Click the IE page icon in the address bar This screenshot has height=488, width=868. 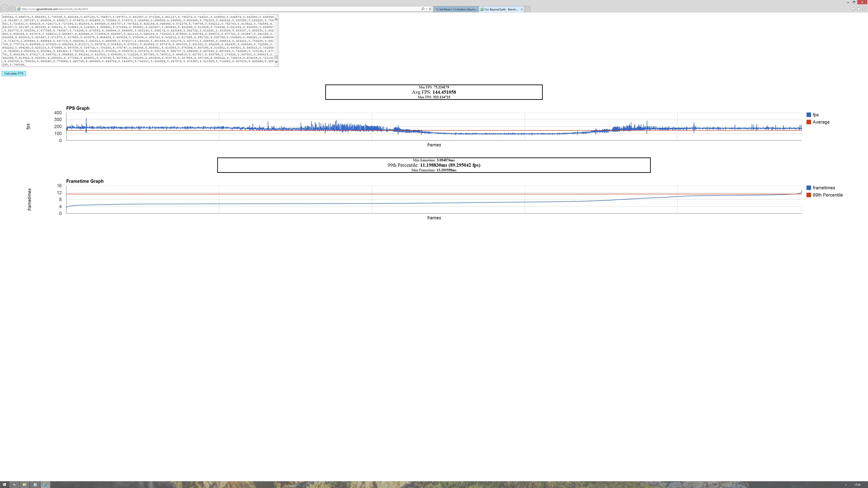point(19,9)
